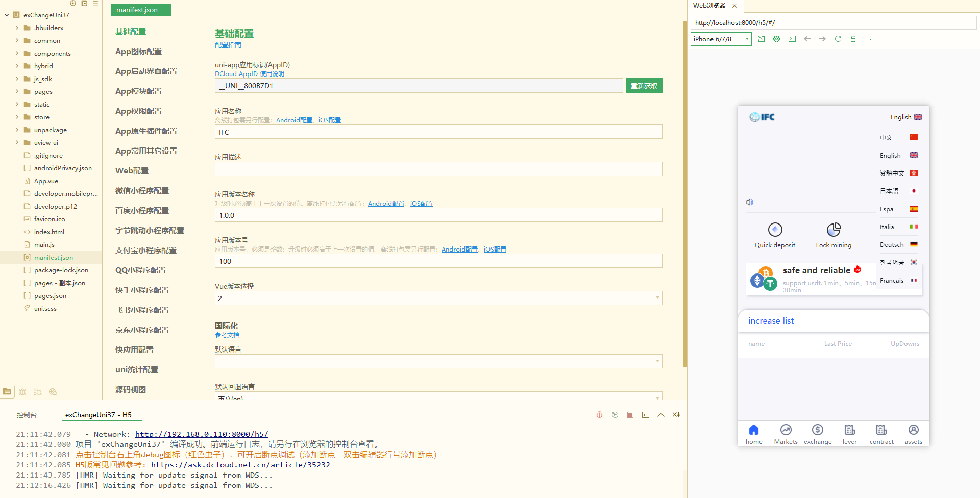
Task: Expand the pages folder in project tree
Action: (17, 92)
